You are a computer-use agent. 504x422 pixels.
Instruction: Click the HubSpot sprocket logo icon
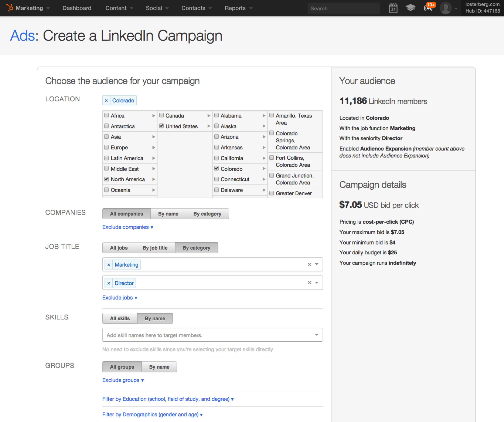click(x=10, y=8)
